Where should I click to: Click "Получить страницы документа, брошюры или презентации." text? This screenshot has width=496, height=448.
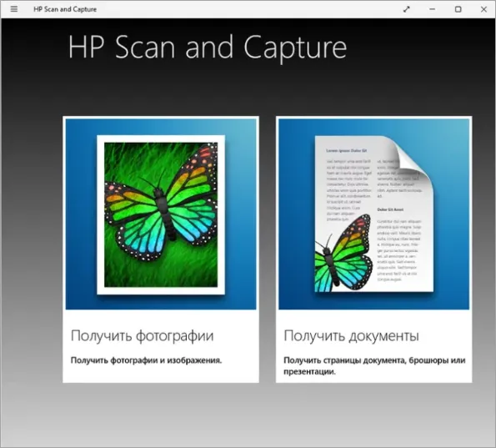point(374,366)
